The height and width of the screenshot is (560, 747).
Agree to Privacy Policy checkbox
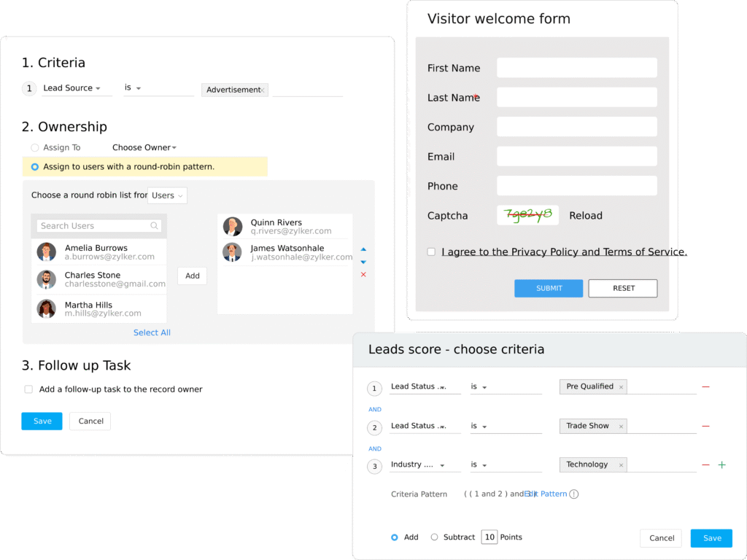click(x=431, y=252)
